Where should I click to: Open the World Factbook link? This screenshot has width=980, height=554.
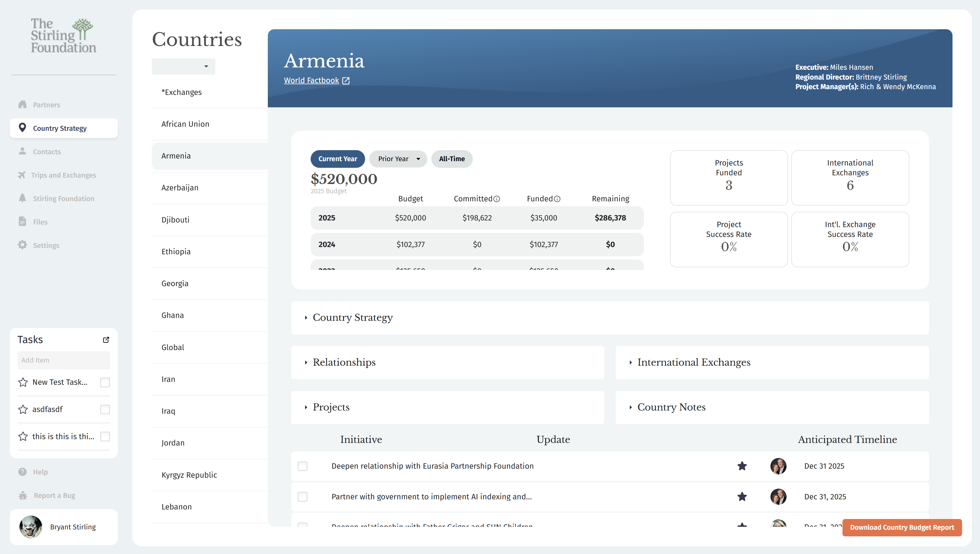click(312, 81)
